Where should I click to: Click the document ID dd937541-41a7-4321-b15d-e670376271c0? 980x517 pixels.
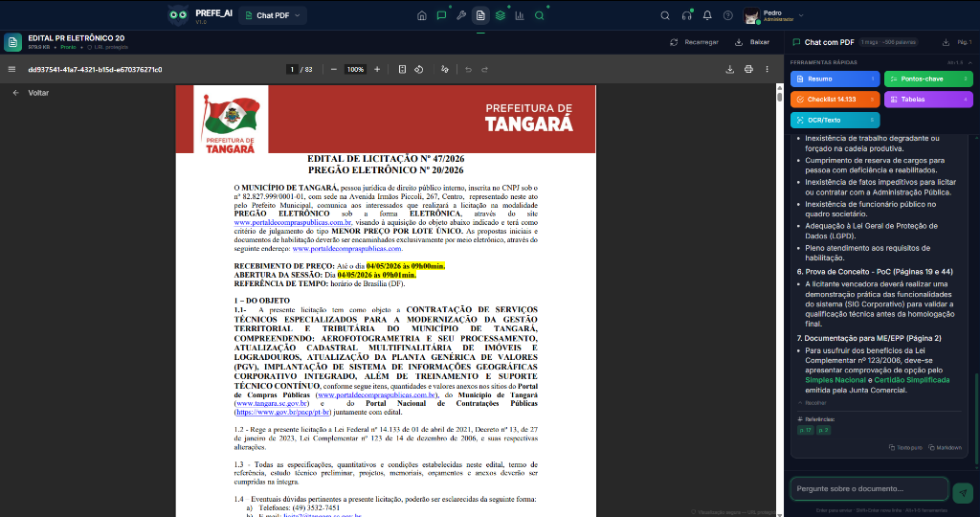[95, 69]
